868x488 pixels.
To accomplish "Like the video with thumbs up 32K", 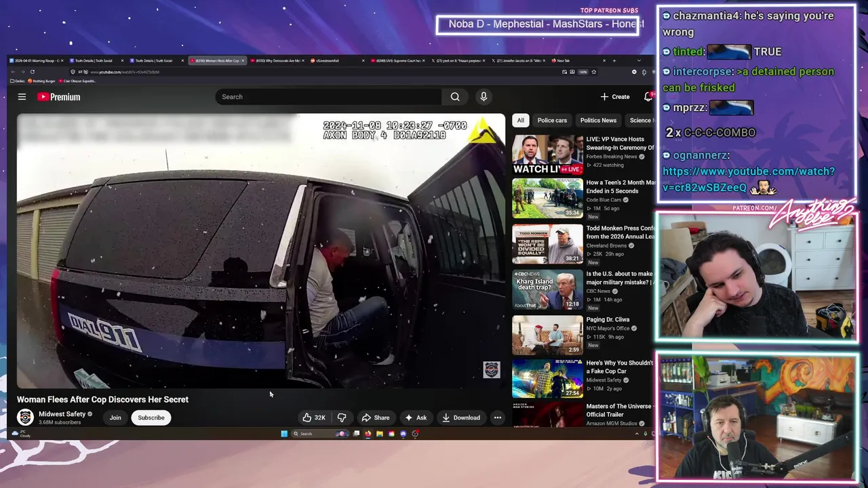I will coord(314,418).
